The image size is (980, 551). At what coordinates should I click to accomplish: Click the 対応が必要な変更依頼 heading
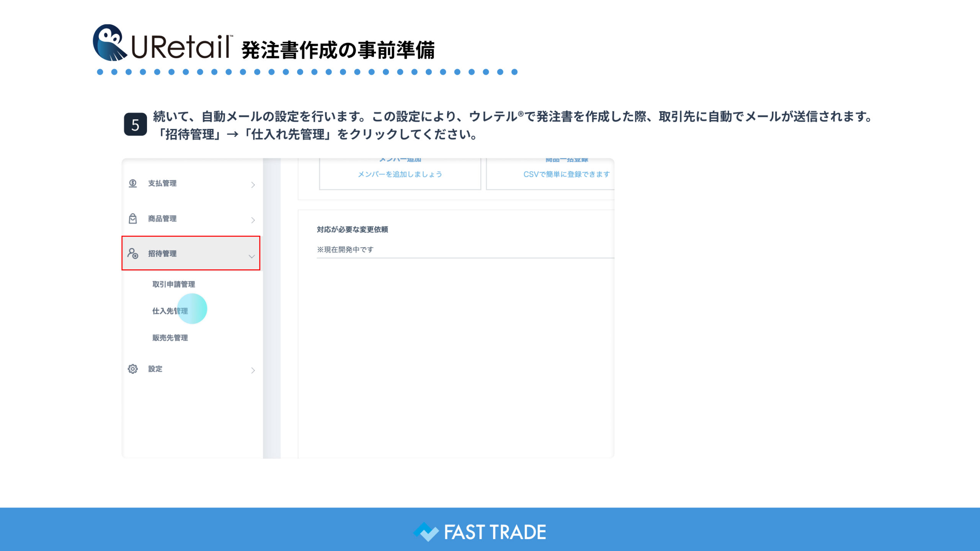coord(352,230)
